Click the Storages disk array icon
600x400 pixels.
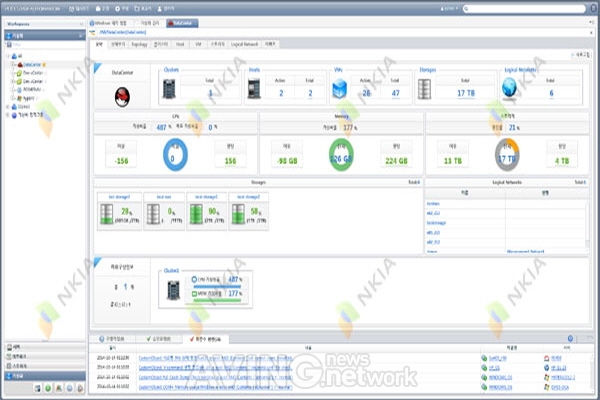click(424, 89)
